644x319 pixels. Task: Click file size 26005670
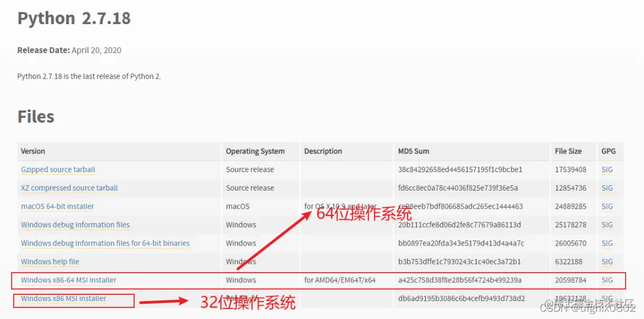tap(571, 243)
